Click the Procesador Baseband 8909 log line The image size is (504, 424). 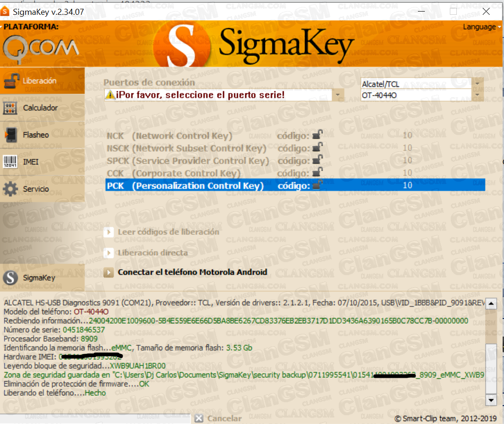tap(50, 339)
